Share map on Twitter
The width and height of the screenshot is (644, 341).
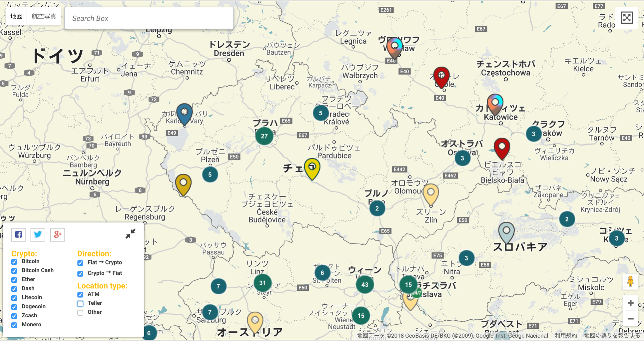coord(38,234)
